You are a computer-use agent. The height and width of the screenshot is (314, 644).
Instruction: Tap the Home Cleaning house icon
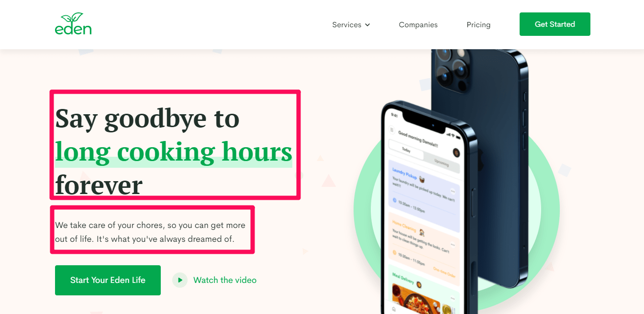point(422,232)
